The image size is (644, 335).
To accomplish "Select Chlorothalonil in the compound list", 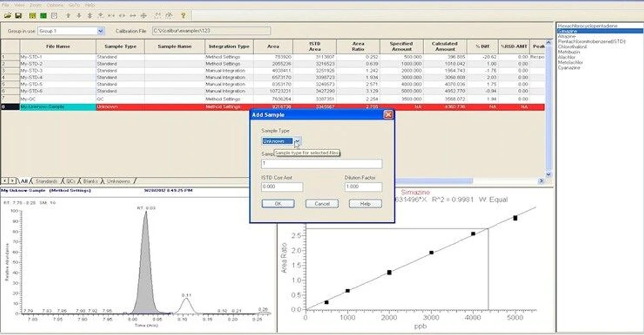I will (x=572, y=47).
